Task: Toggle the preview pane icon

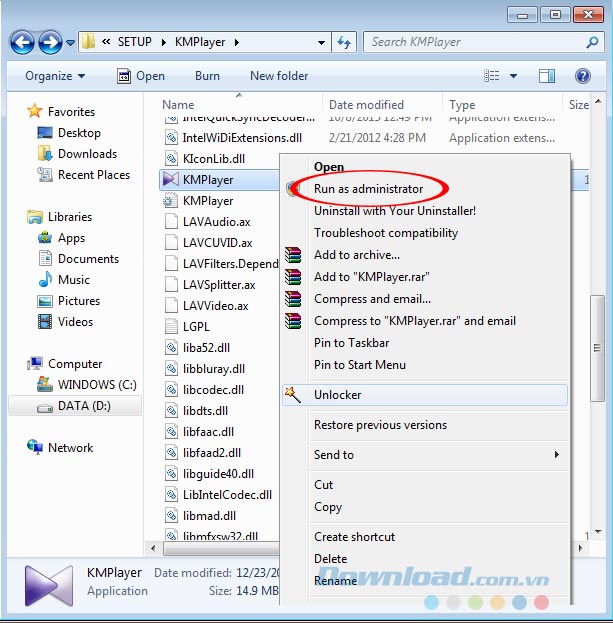Action: 547,76
